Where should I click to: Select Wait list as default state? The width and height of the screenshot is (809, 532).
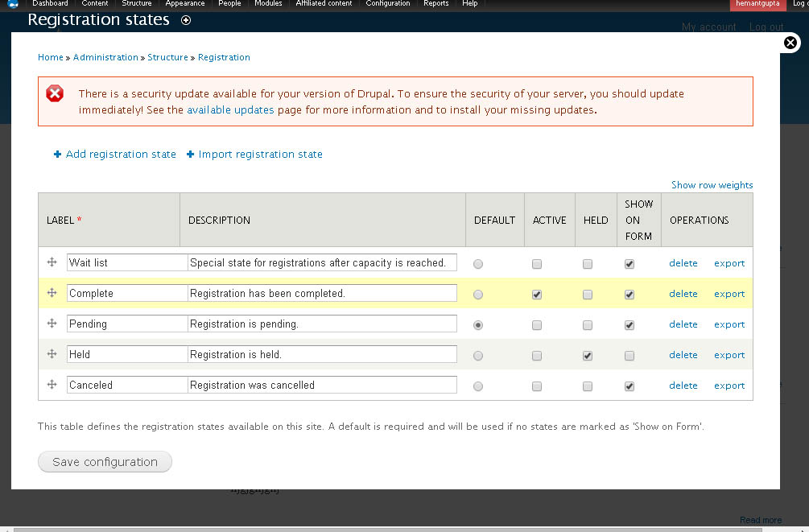[478, 264]
